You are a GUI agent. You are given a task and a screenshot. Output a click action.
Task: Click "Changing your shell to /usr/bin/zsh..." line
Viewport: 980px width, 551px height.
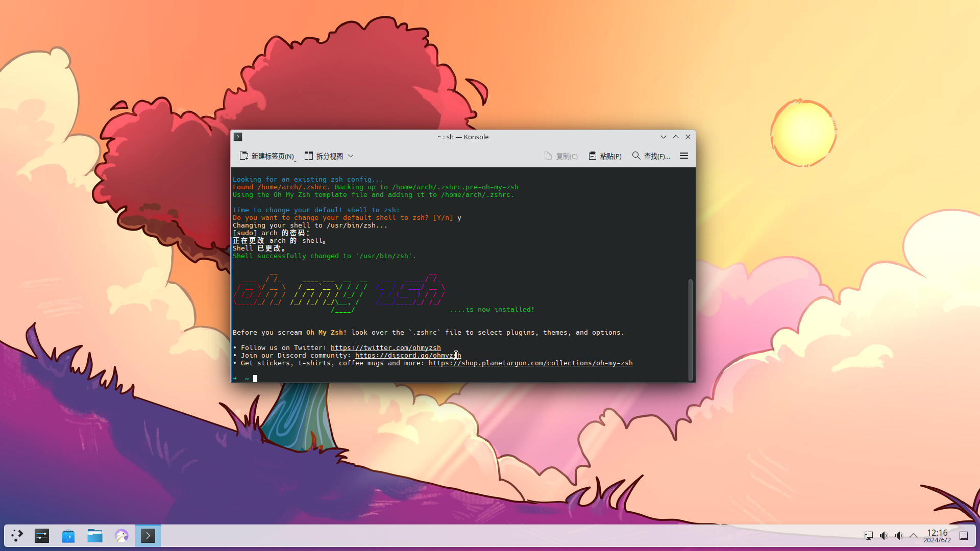pyautogui.click(x=310, y=226)
